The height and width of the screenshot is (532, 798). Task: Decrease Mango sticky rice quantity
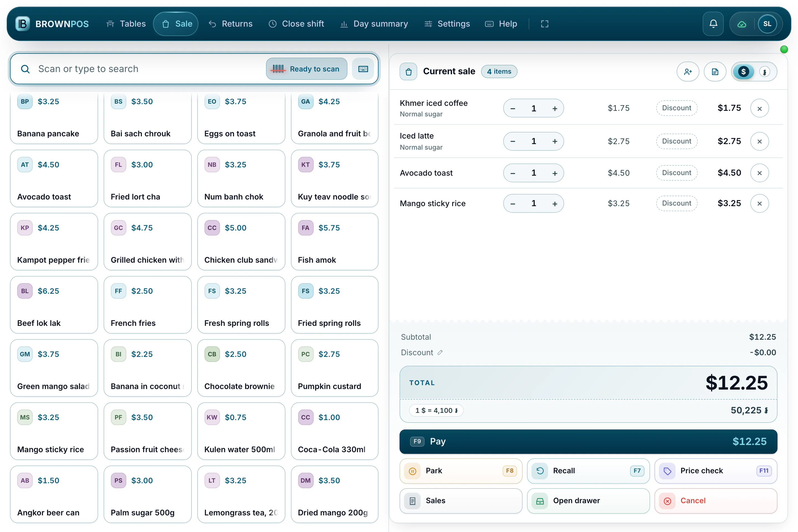click(x=513, y=204)
